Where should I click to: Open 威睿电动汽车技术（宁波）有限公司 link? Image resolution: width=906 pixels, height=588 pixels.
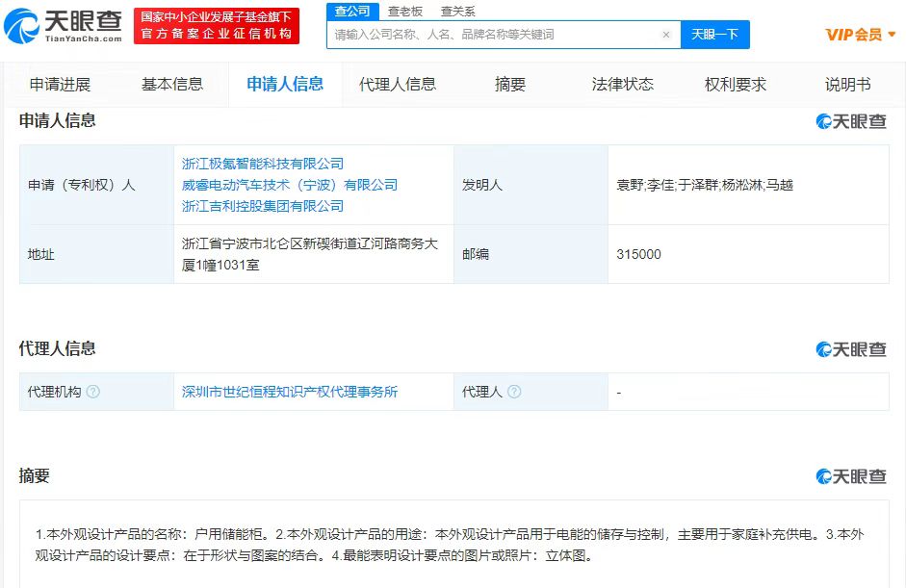point(290,185)
